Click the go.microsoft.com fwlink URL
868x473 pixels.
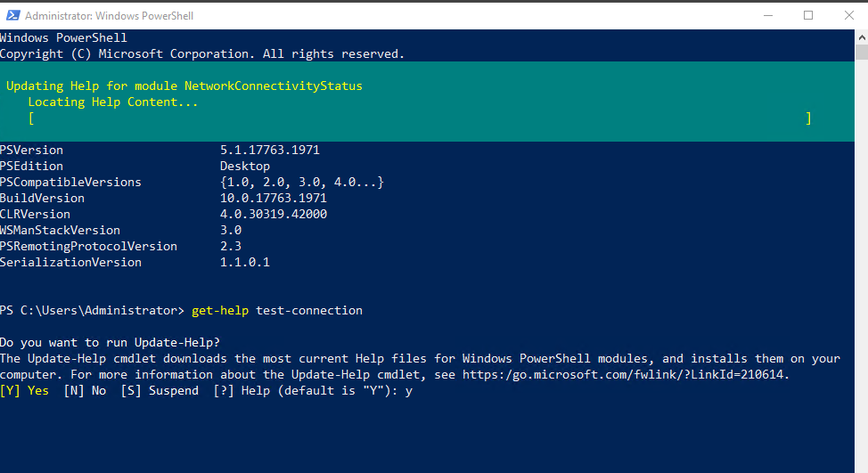(x=625, y=374)
